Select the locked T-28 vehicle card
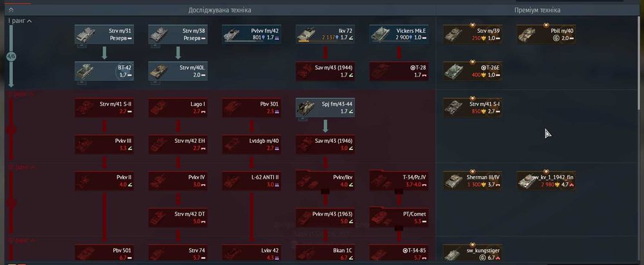 pyautogui.click(x=399, y=71)
